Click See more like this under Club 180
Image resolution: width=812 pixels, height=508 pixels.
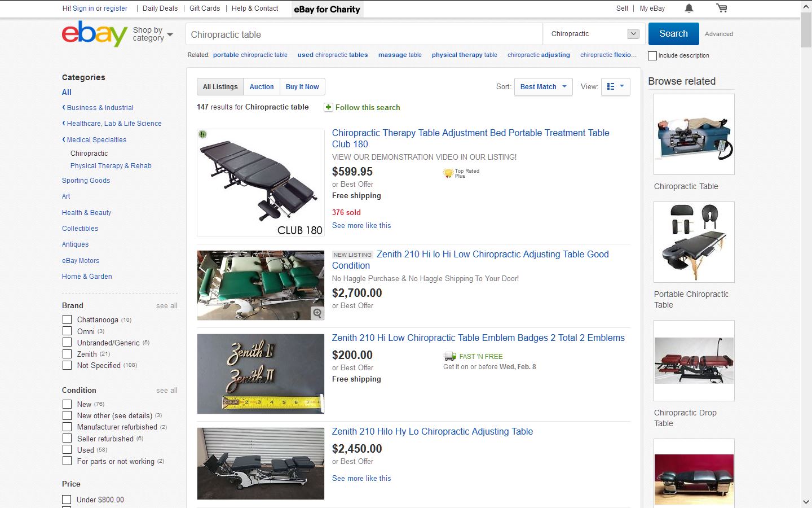(x=361, y=225)
